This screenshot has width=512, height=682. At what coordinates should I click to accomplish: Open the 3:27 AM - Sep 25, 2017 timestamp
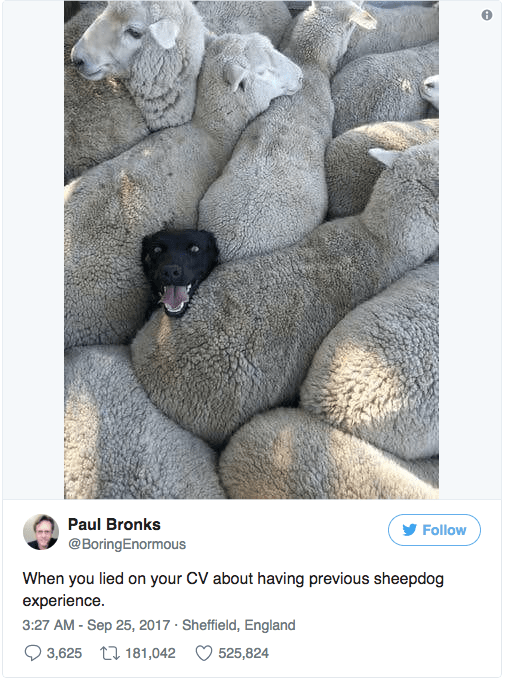(96, 625)
